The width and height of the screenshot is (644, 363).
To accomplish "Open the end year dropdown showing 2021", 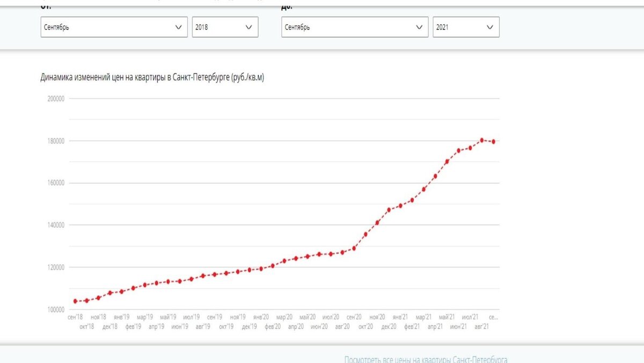I will pos(466,27).
